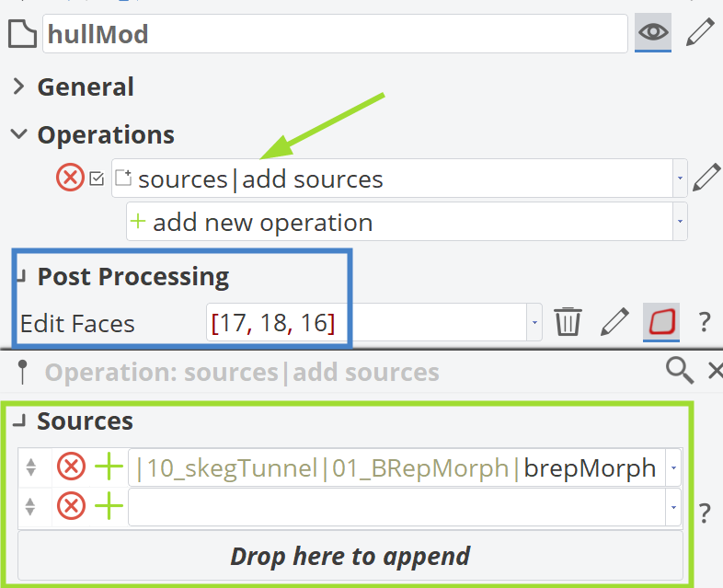Click search magnifier in operation panel
The image size is (723, 588).
click(680, 371)
